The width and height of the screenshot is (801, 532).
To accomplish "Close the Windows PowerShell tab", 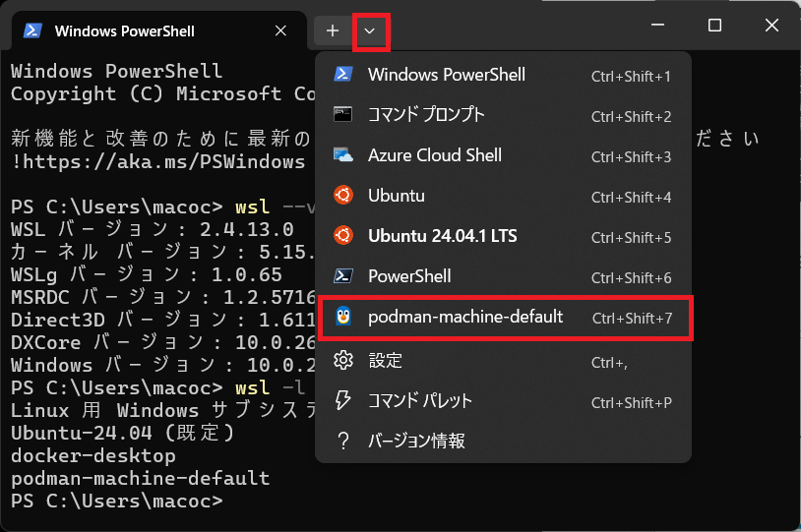I will tap(280, 30).
